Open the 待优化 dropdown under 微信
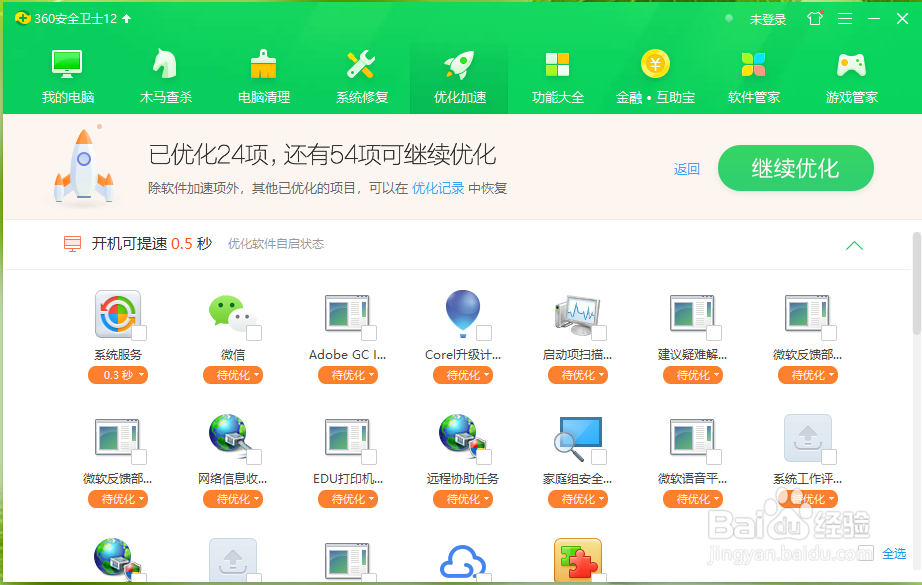Image resolution: width=922 pixels, height=585 pixels. 232,375
